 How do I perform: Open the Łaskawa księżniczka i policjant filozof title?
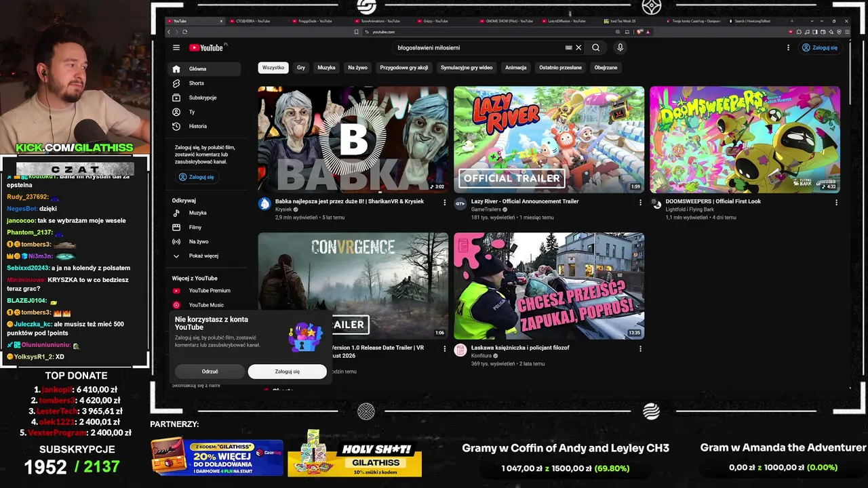[x=520, y=348]
